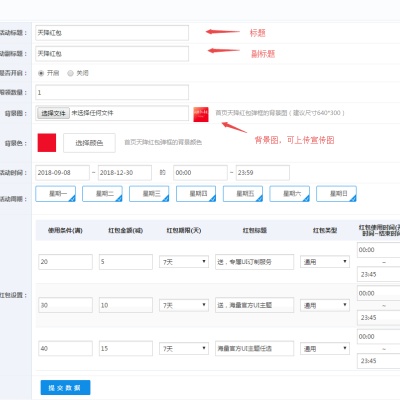Screen dimensions: 400x400
Task: Open the 7天 dropdown in the second row
Action: click(x=184, y=305)
